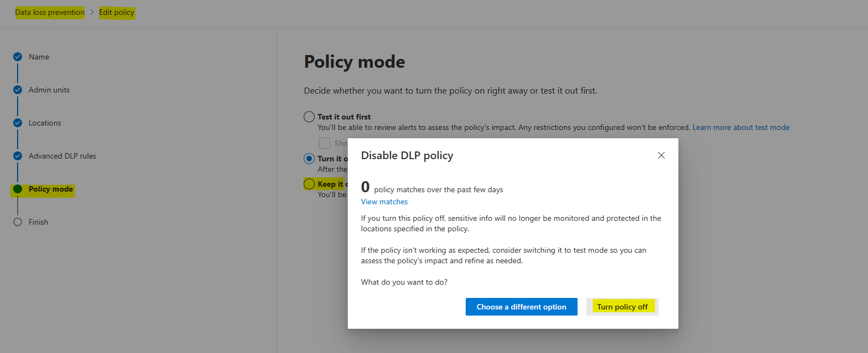The width and height of the screenshot is (868, 353).
Task: Click the 'What do you want to do?' text
Action: tap(404, 282)
